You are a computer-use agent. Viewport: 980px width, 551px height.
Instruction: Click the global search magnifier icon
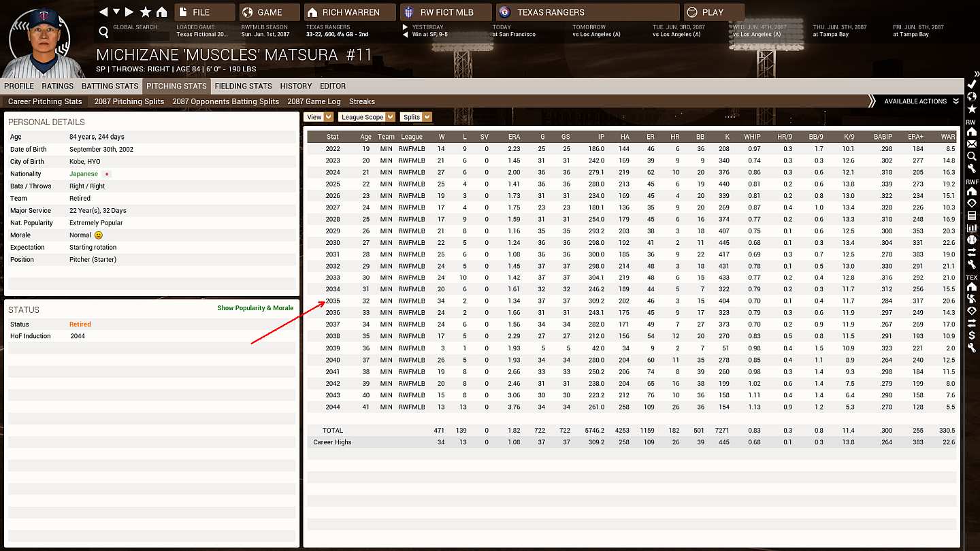(x=103, y=32)
